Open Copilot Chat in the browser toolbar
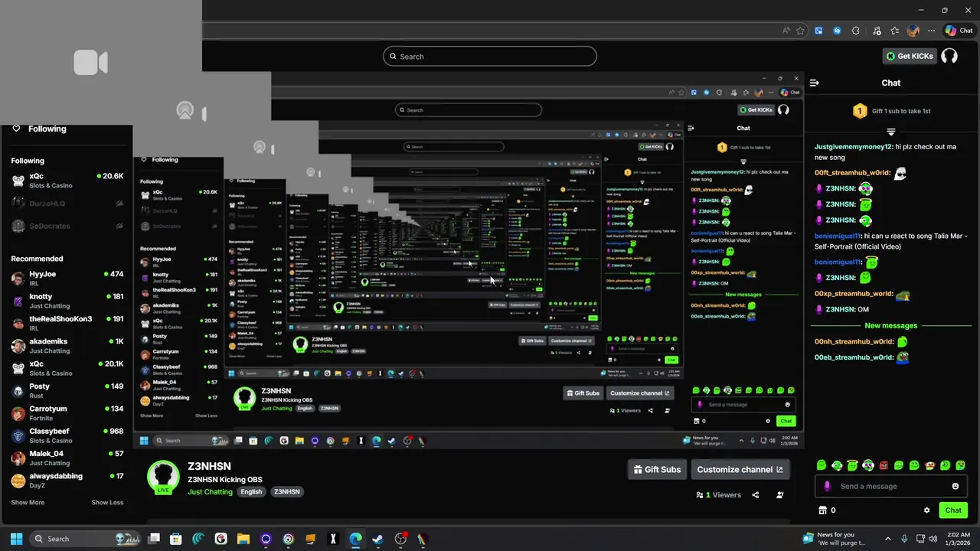980x551 pixels. (959, 31)
